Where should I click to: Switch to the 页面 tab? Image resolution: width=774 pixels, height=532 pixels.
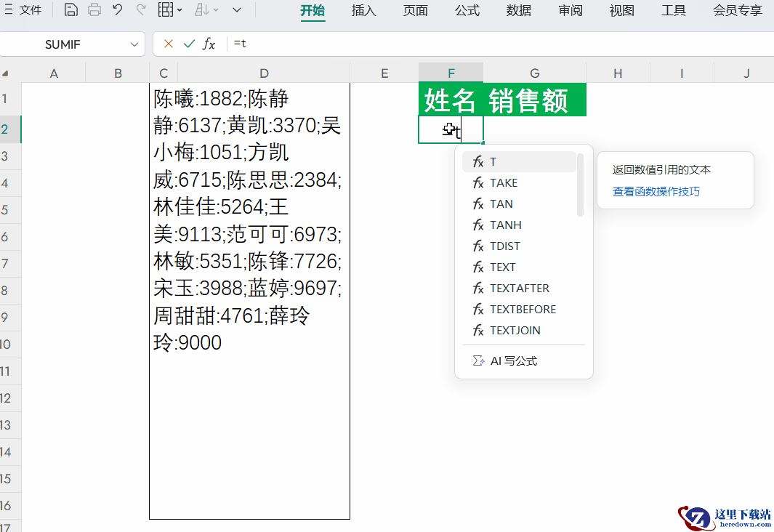(415, 10)
